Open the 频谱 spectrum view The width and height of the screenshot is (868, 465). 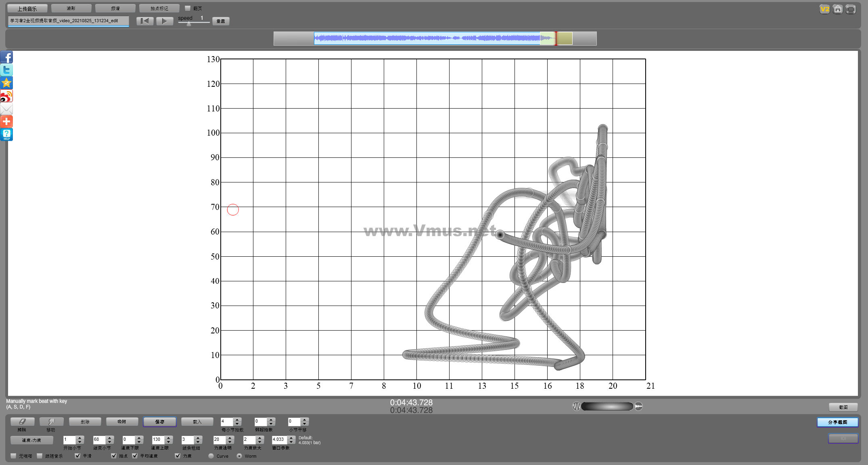point(115,8)
